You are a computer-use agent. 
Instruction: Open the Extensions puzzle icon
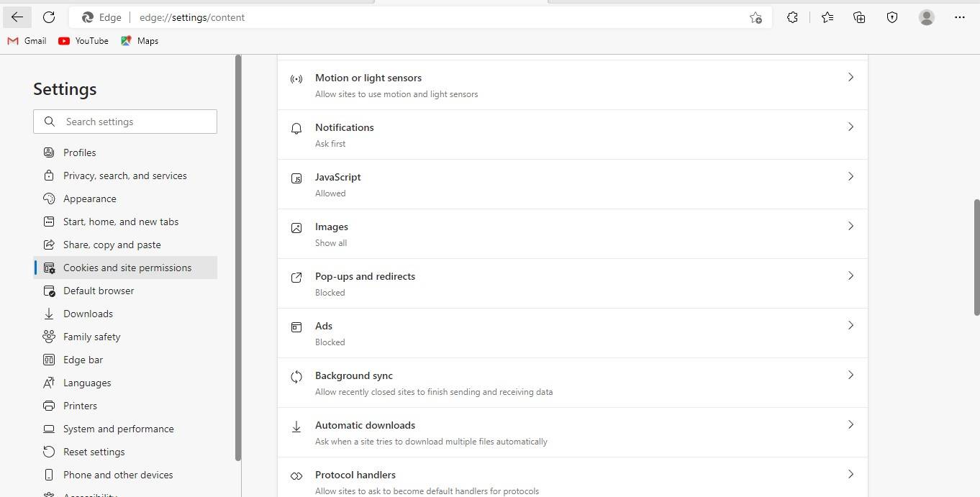click(x=792, y=17)
